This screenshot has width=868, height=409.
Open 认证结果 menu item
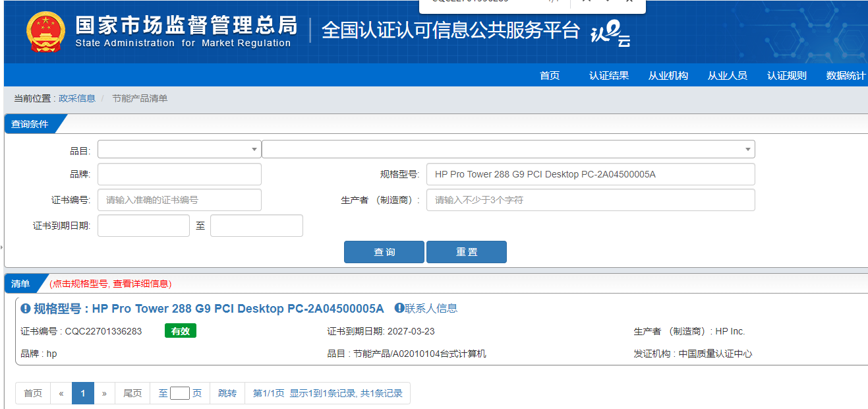[x=609, y=76]
